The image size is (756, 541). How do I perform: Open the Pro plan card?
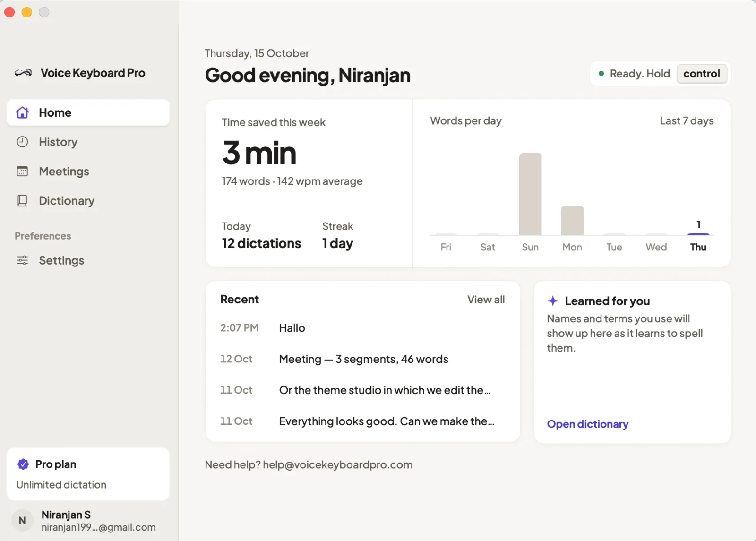[88, 474]
